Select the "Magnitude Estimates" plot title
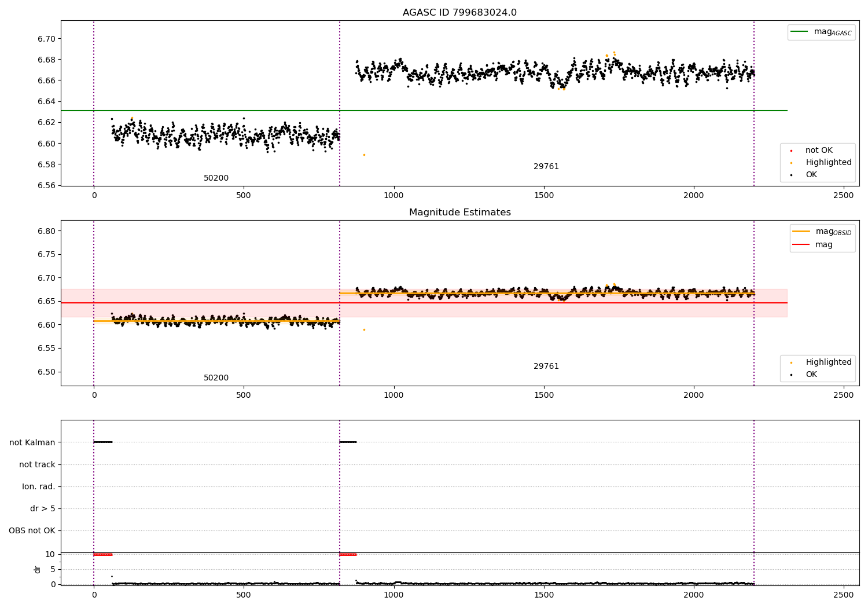Viewport: 868px width, 608px height. [459, 213]
